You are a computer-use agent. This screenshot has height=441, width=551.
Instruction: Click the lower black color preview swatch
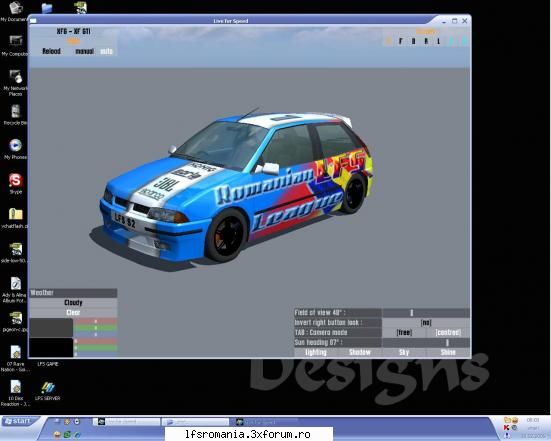coord(51,348)
